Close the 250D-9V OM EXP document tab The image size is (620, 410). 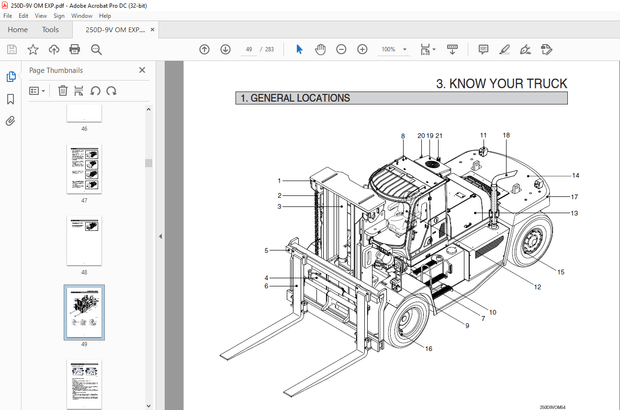pyautogui.click(x=152, y=30)
